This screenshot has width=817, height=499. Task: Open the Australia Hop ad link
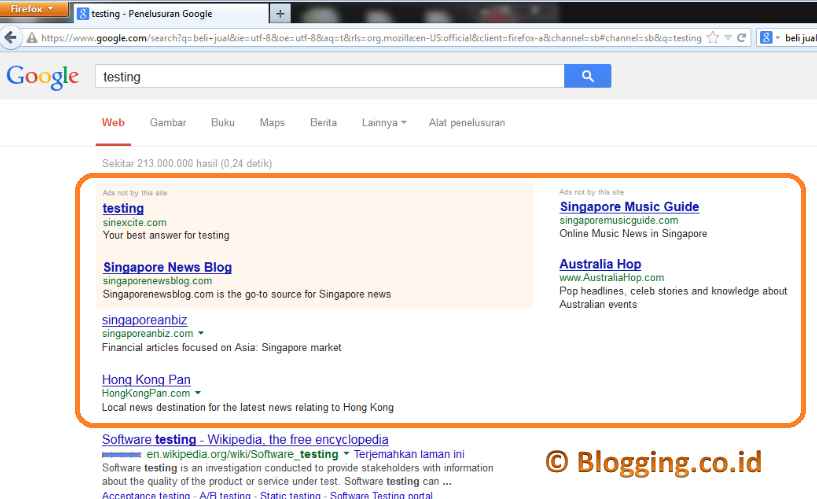pyautogui.click(x=600, y=264)
